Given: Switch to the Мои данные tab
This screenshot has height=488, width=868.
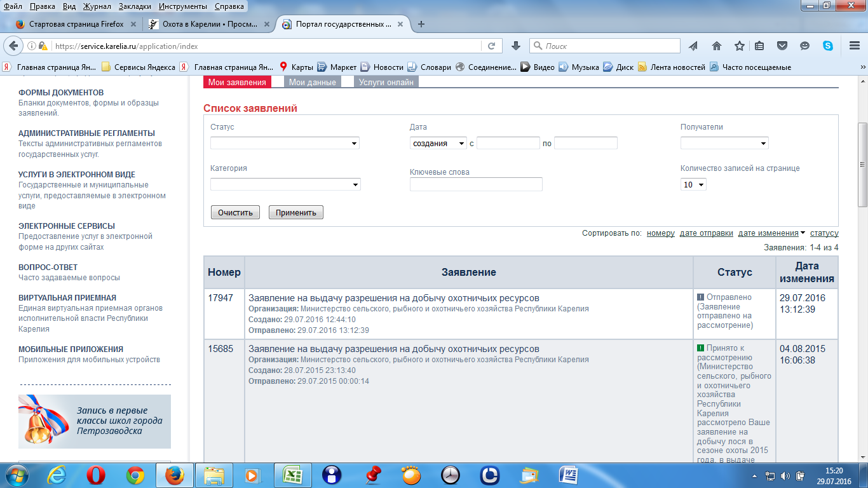Looking at the screenshot, I should (312, 82).
